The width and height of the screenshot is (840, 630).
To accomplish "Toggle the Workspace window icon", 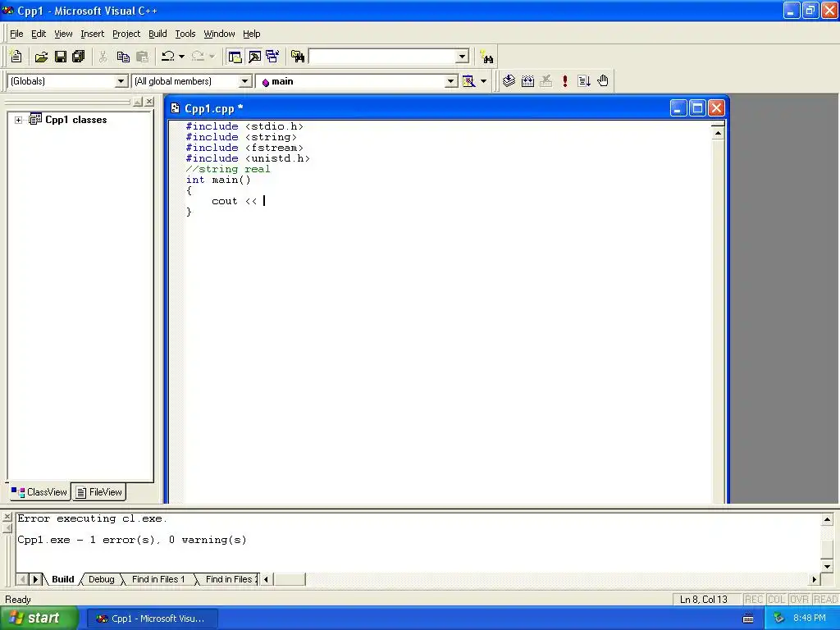I will (x=235, y=57).
